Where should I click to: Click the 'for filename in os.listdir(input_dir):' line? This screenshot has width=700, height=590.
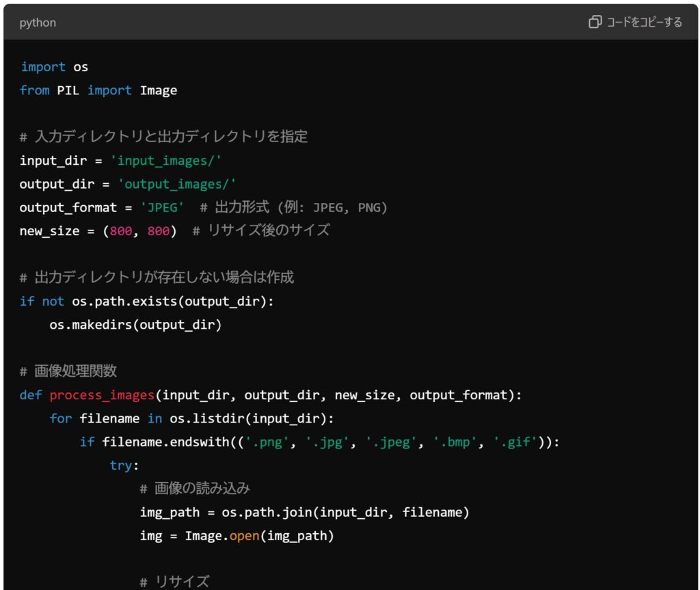coord(192,418)
